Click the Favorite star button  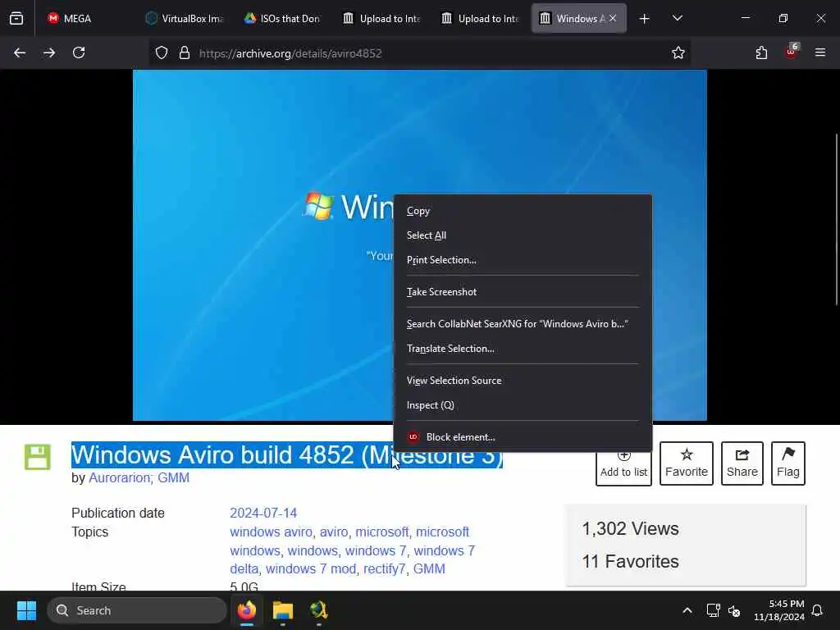tap(687, 463)
